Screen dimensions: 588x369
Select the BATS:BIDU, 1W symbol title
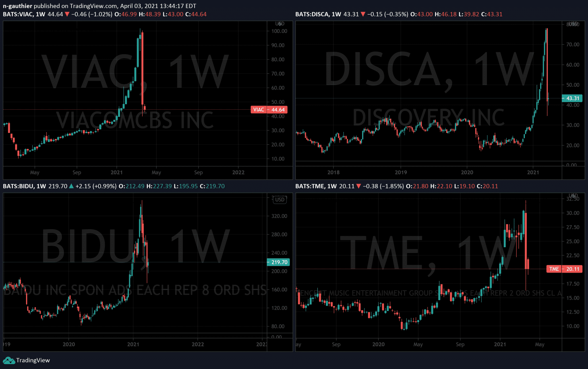tap(24, 186)
